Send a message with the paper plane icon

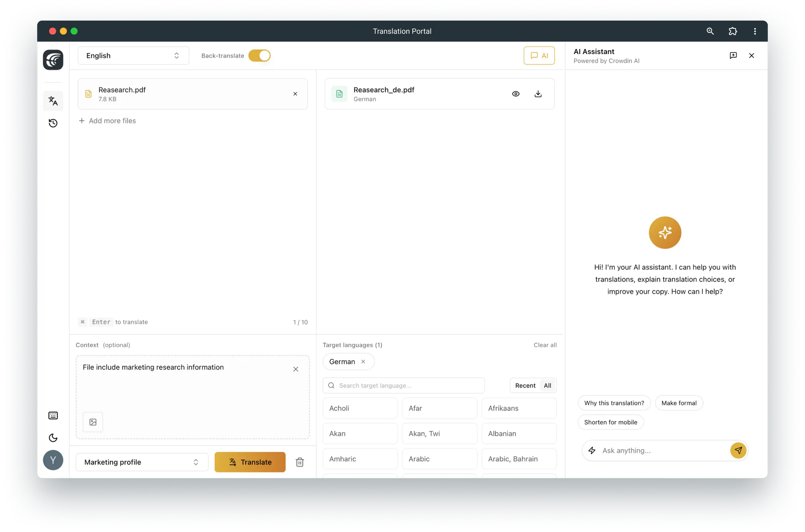(738, 450)
